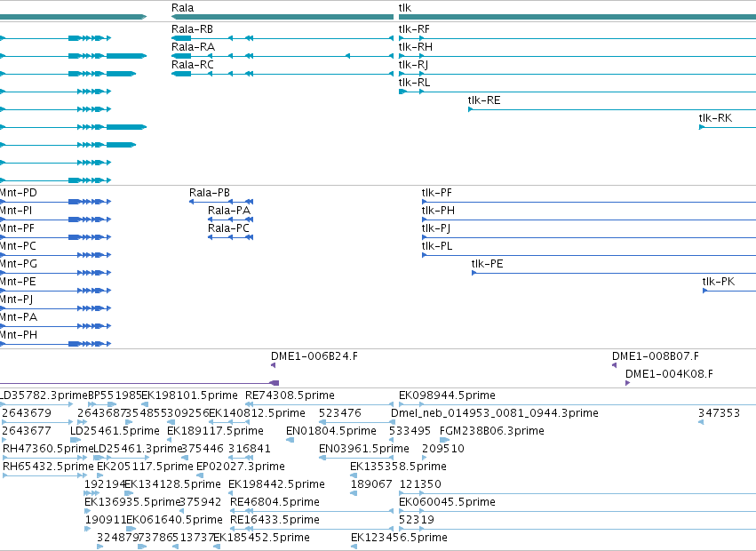Open the Rala-PB polypeptide feature label
Image resolution: width=756 pixels, height=551 pixels.
(x=210, y=193)
